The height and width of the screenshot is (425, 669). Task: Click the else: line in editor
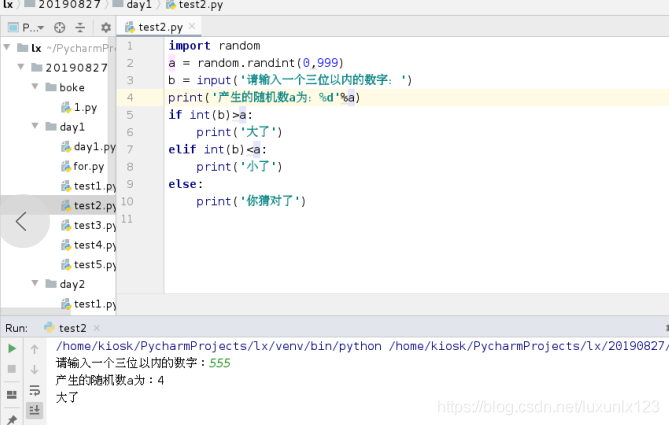[x=186, y=184]
